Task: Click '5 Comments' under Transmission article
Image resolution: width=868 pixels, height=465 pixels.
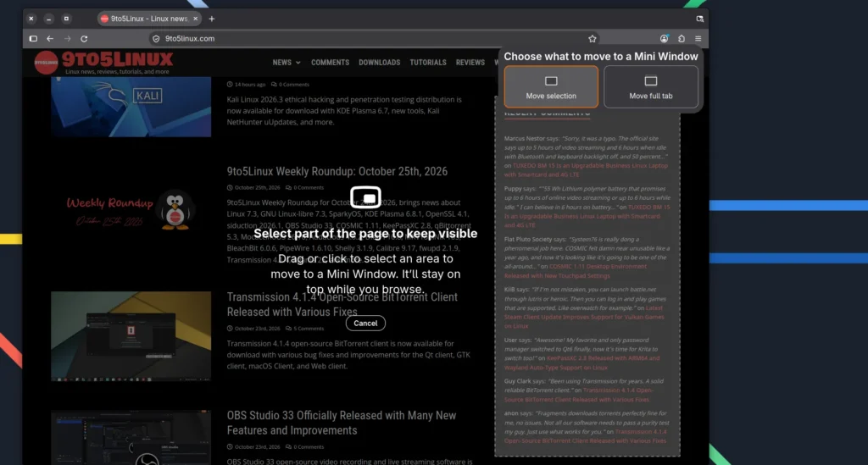Action: pyautogui.click(x=304, y=329)
